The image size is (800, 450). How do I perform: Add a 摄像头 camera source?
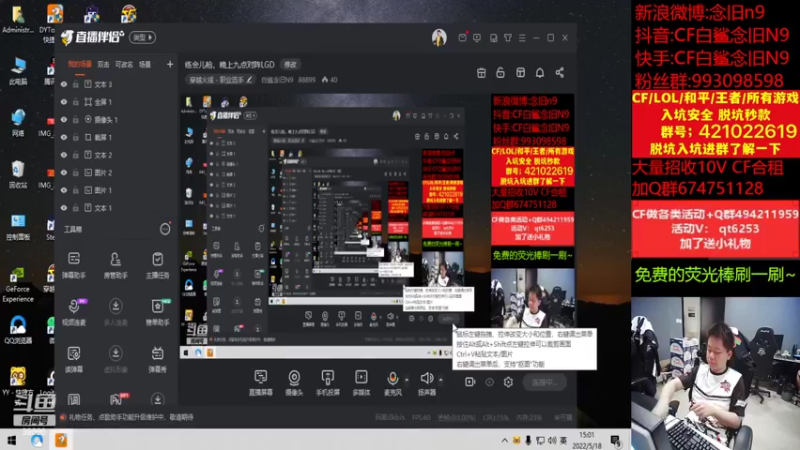pos(294,383)
